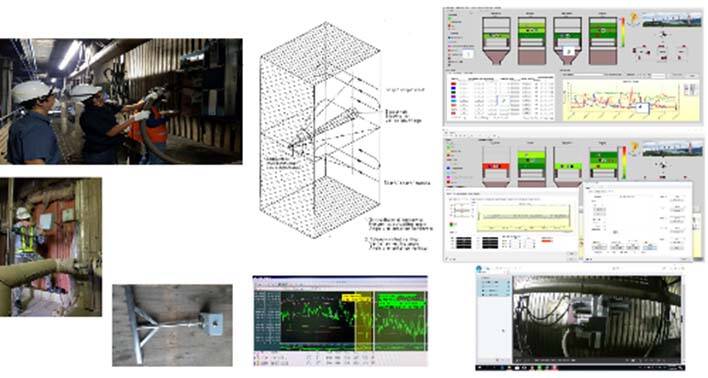Screen dimensions: 708x378
Task: Click the compass rose icon under plant photo
Action: coord(662,35)
